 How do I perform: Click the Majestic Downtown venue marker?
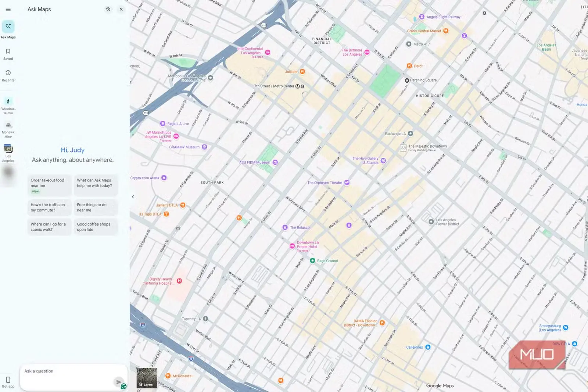point(403,148)
